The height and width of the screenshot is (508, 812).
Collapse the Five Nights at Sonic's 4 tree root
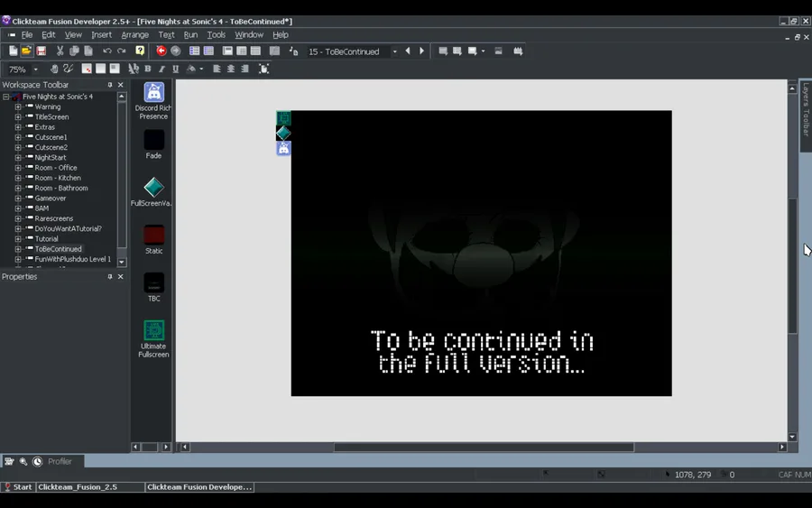[5, 97]
